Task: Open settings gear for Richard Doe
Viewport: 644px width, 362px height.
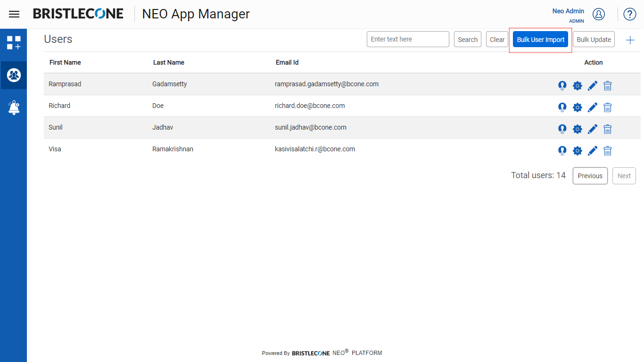Action: [578, 107]
